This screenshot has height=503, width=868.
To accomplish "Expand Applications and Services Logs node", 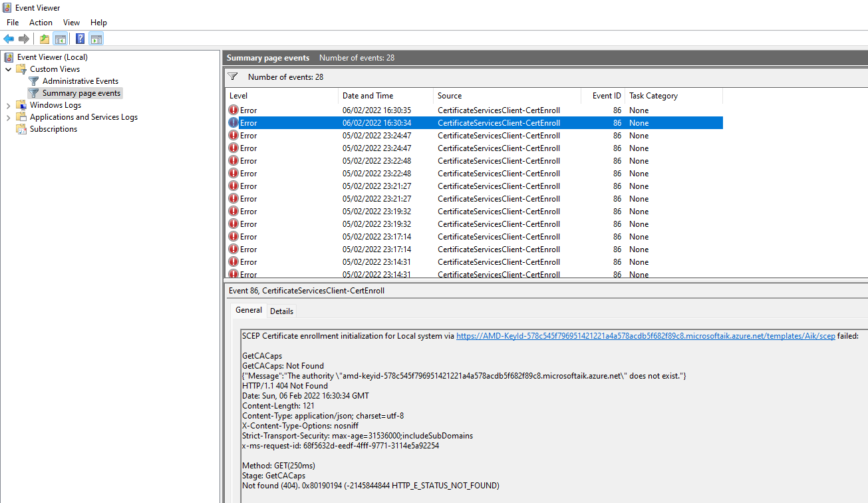I will pos(8,117).
